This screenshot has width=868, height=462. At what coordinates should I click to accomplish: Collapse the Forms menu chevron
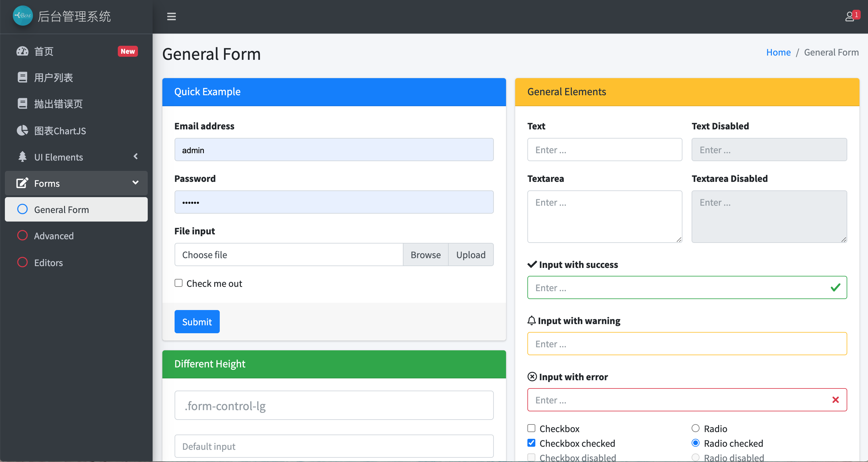136,183
